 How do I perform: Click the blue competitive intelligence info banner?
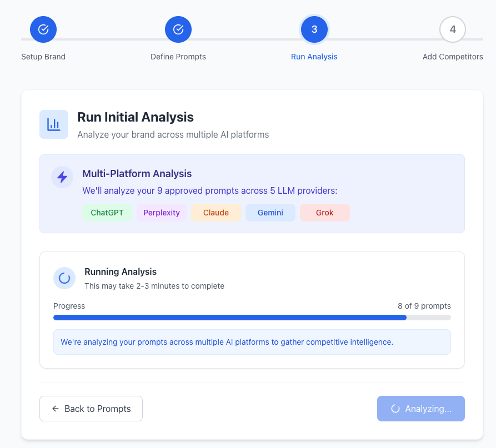pyautogui.click(x=252, y=342)
